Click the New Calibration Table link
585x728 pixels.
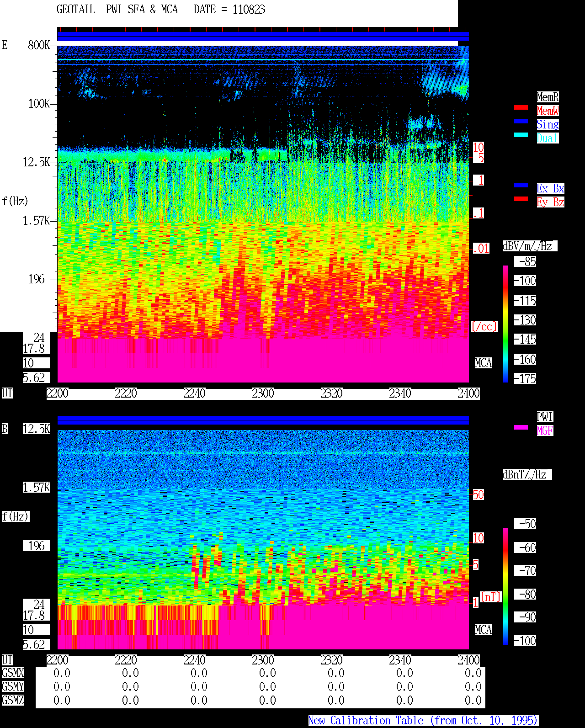423,721
